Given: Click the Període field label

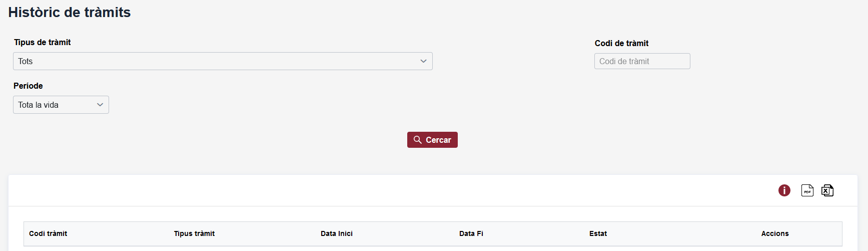Looking at the screenshot, I should [x=28, y=86].
